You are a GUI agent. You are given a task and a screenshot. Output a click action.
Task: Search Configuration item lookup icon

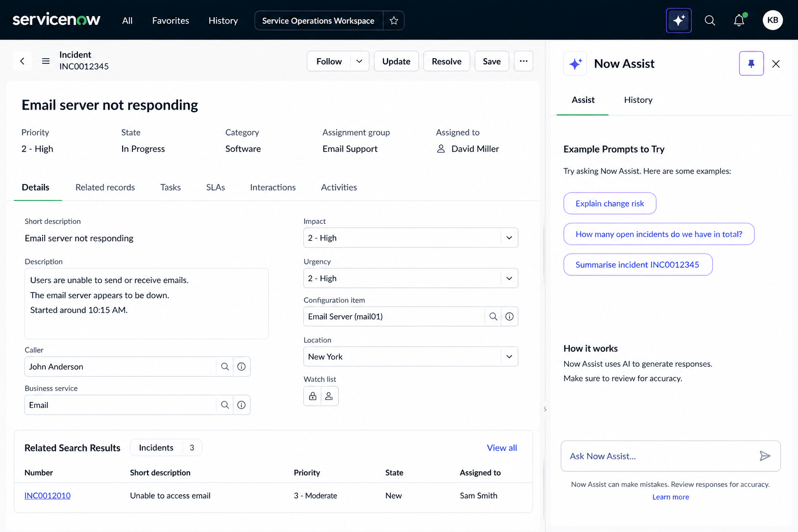coord(493,316)
